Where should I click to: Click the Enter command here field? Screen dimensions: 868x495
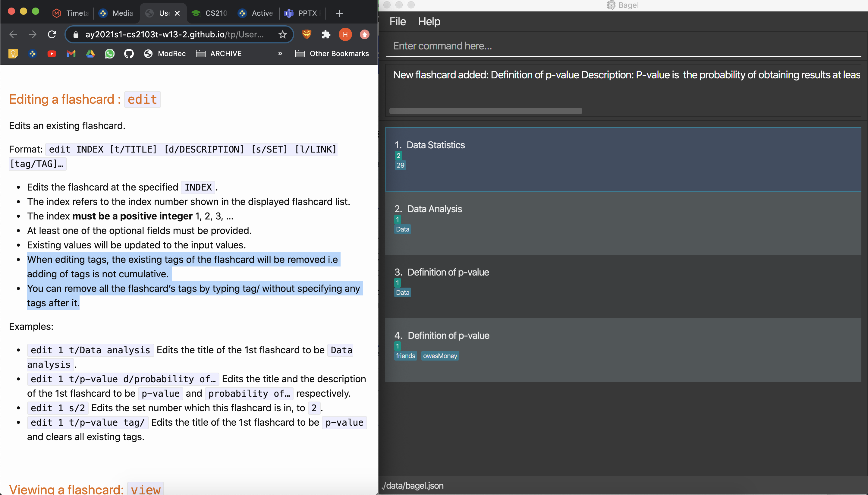tap(623, 46)
